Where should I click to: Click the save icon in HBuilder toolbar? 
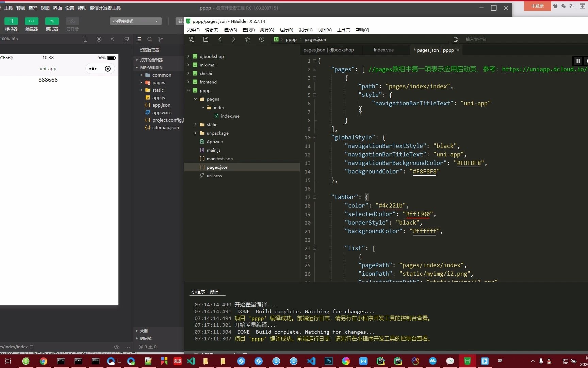coord(206,39)
